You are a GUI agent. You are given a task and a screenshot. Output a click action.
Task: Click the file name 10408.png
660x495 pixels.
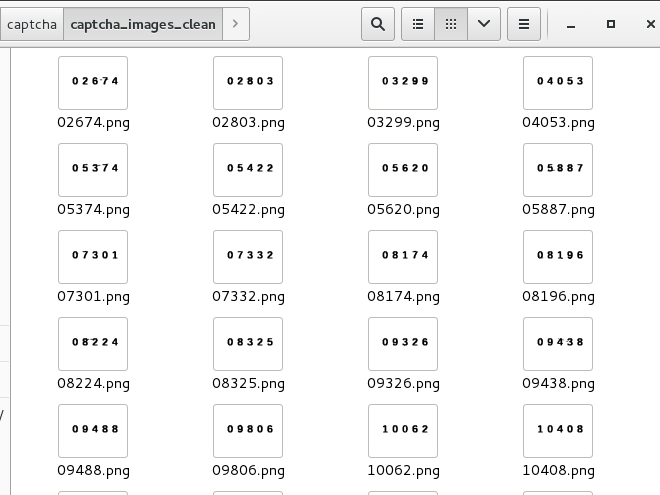coord(558,471)
